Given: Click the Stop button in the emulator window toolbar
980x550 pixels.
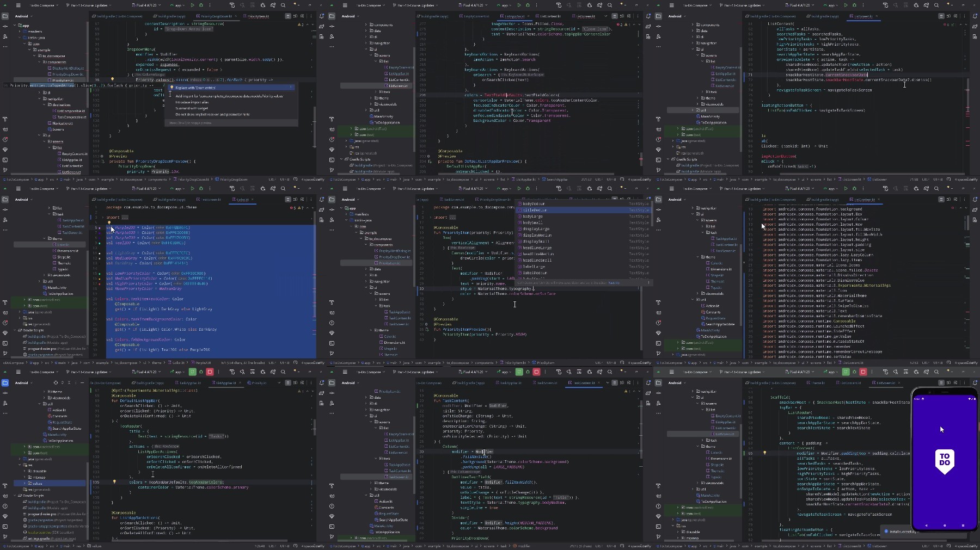Looking at the screenshot, I should [x=863, y=372].
